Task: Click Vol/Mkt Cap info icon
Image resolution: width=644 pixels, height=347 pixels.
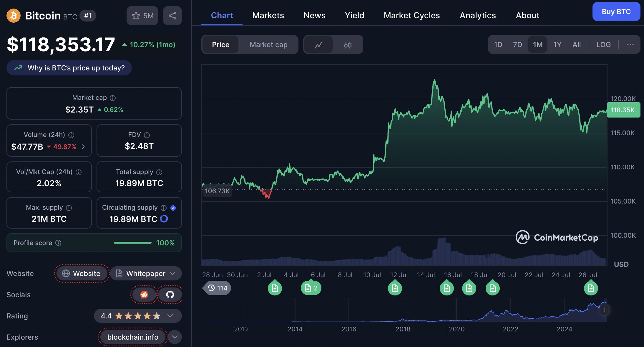Action: (79, 172)
